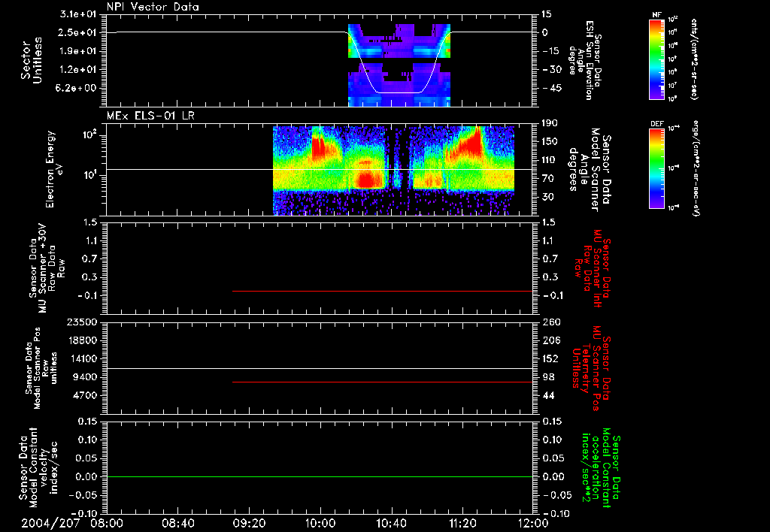
Task: Click the '3.1e+01' sector tick value
Action: pyautogui.click(x=78, y=14)
